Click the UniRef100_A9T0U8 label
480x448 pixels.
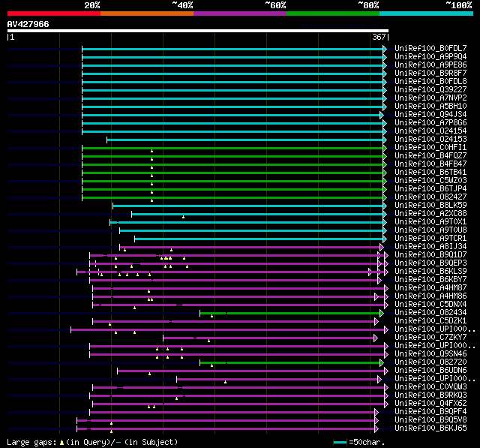tap(430, 230)
